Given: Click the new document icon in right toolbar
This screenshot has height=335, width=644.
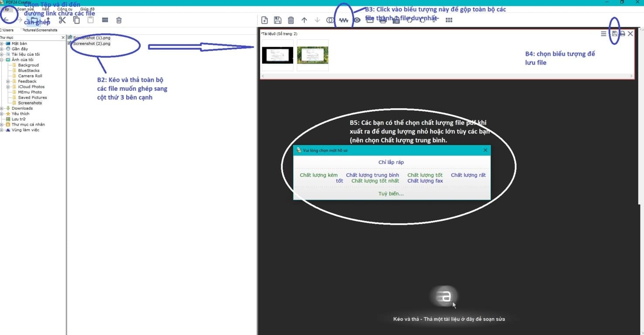Looking at the screenshot, I should point(264,20).
